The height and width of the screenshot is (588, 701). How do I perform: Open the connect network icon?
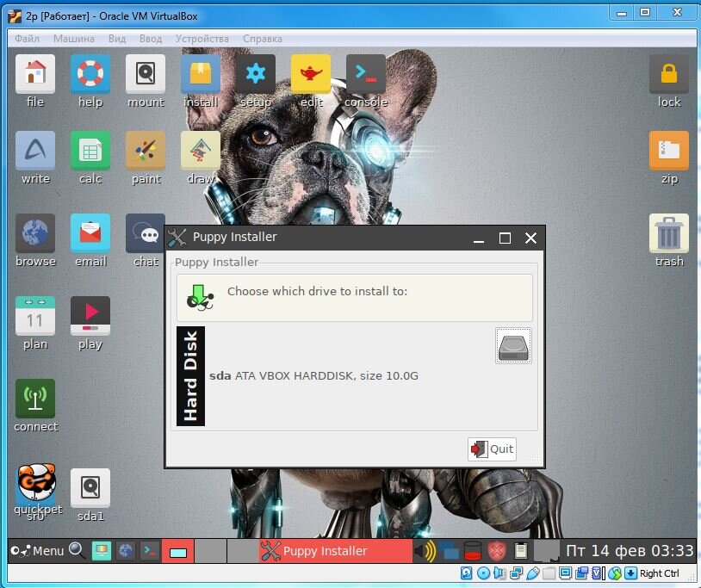pos(35,399)
